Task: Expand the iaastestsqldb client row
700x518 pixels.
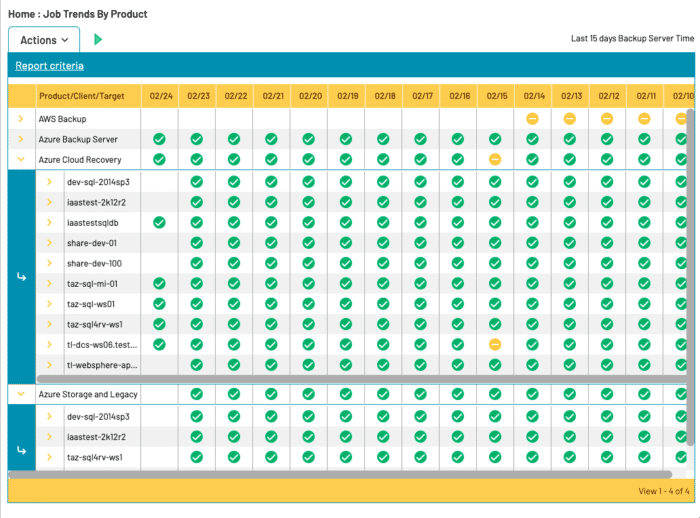Action: (50, 222)
